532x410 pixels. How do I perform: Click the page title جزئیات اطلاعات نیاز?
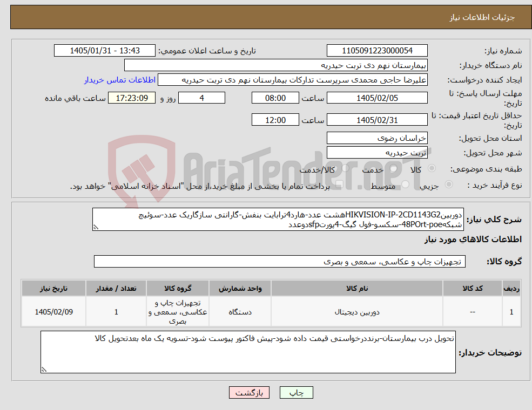point(482,17)
